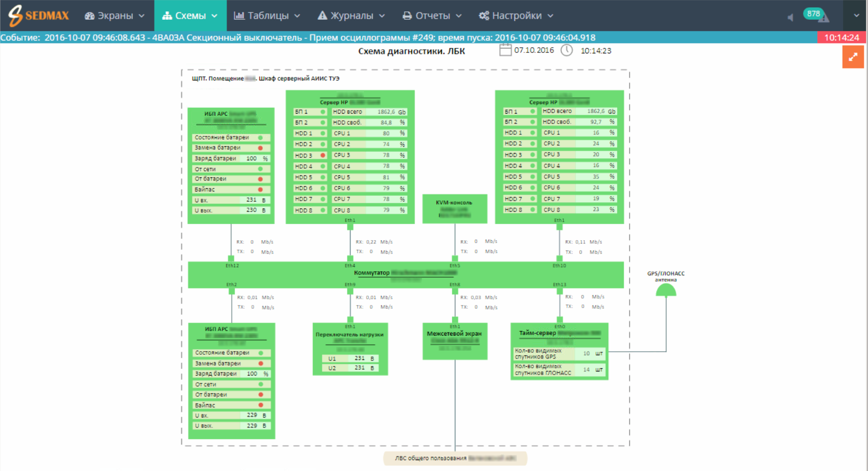868x471 pixels.
Task: Expand the Таблицы dropdown menu
Action: [x=267, y=16]
